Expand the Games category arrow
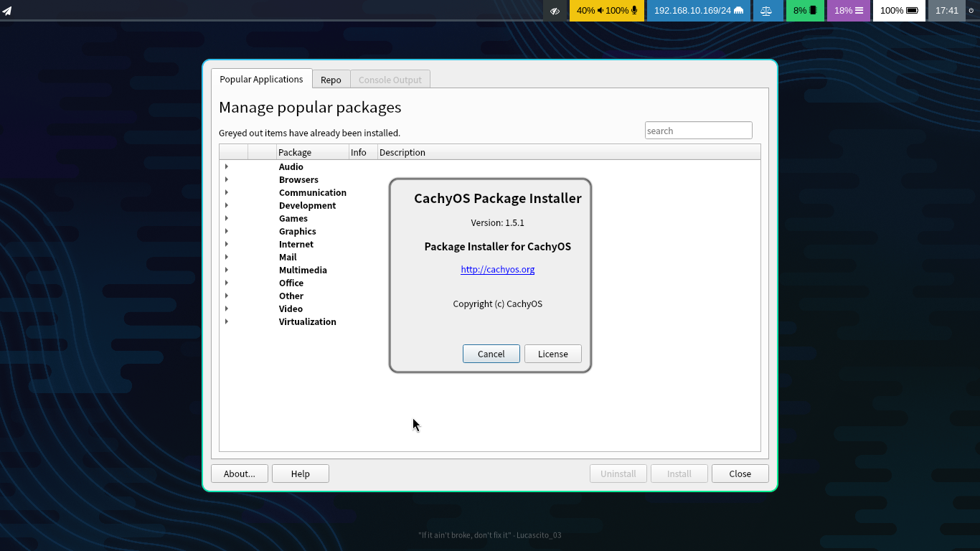This screenshot has width=980, height=551. pos(227,218)
